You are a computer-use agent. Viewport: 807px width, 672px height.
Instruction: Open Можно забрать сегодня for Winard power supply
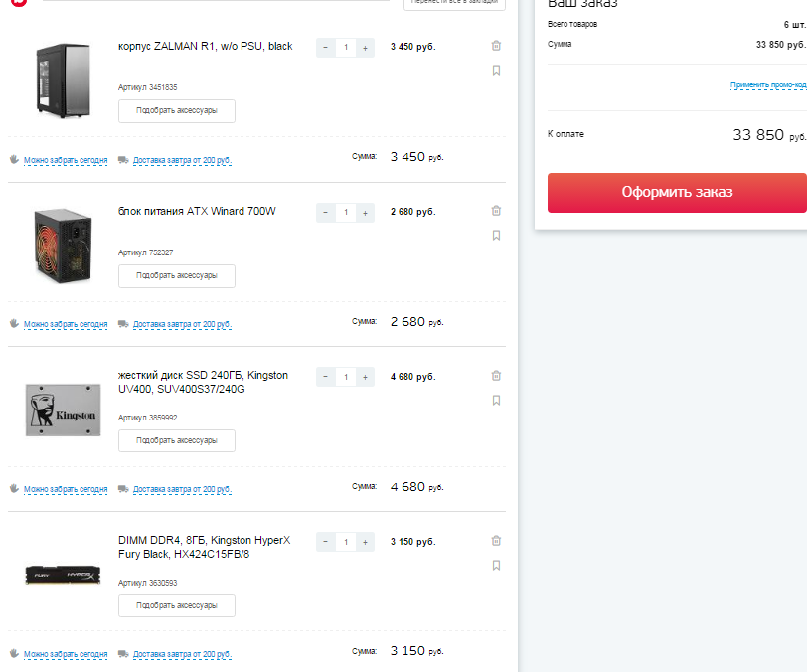[66, 324]
